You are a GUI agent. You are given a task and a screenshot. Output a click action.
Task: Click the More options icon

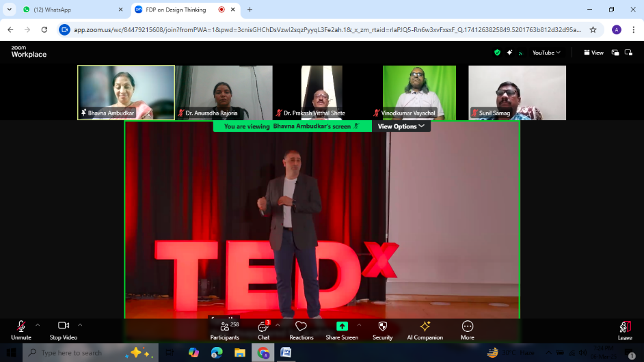(x=468, y=329)
